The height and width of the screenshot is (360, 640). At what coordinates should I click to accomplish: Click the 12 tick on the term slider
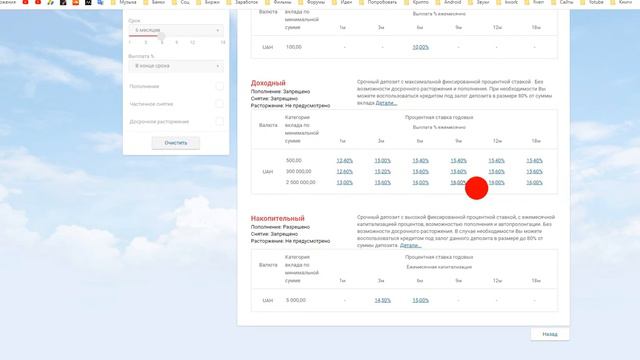[192, 42]
